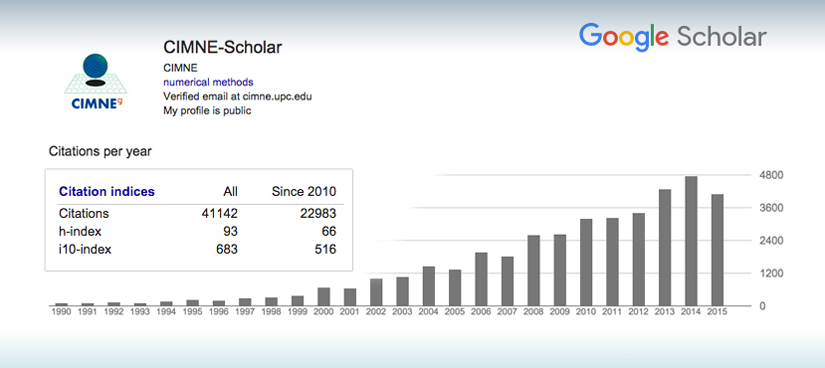Click the 4800 axis label
Screen dimensions: 825x368
click(769, 175)
